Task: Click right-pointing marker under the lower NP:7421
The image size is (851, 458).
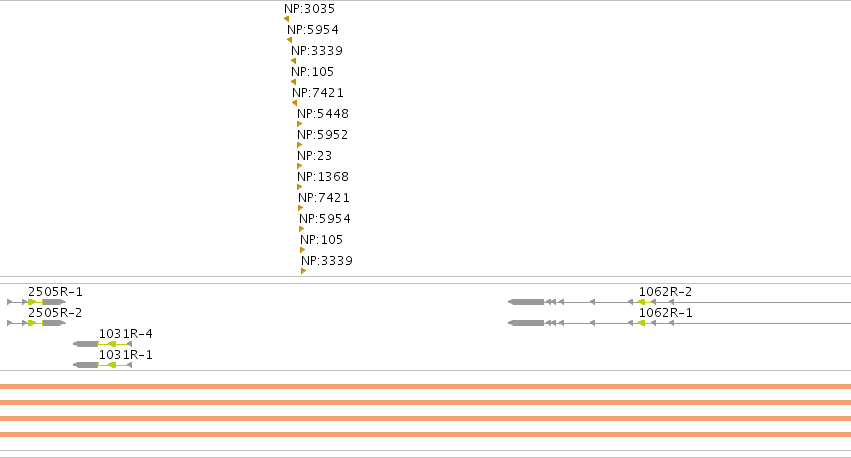Action: 301,208
